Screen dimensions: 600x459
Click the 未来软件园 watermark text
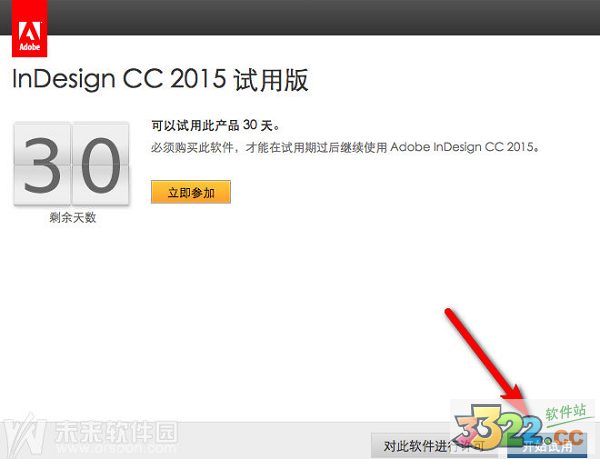pyautogui.click(x=117, y=431)
